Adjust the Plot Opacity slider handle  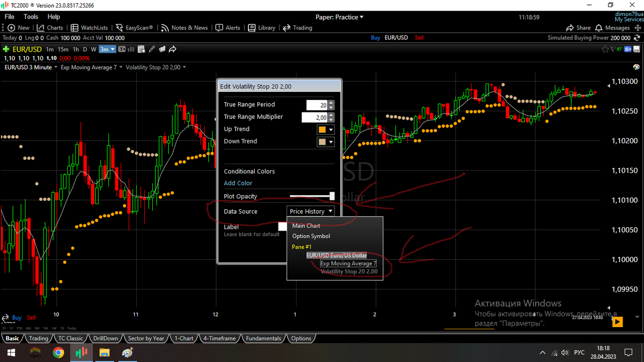tap(332, 196)
